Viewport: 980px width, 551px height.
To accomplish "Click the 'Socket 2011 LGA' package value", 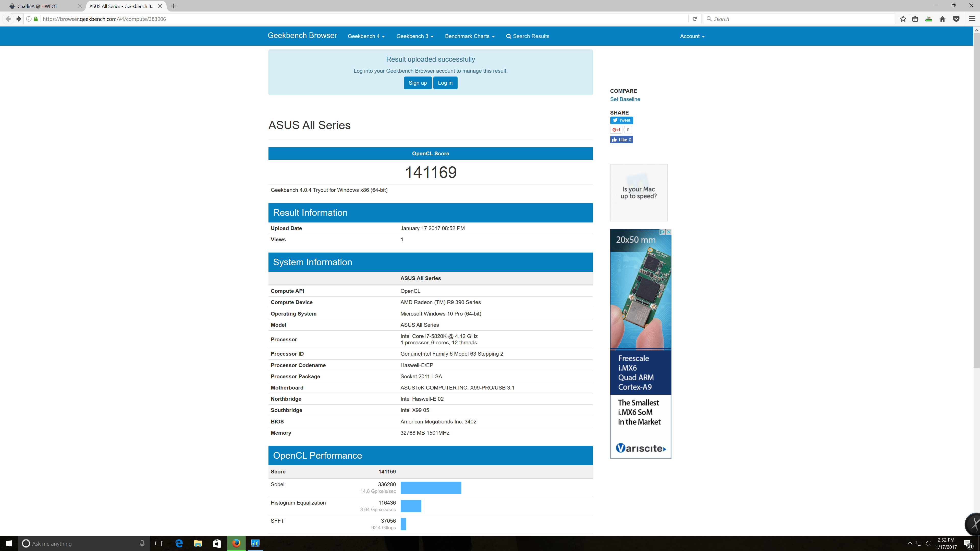I will pyautogui.click(x=421, y=377).
